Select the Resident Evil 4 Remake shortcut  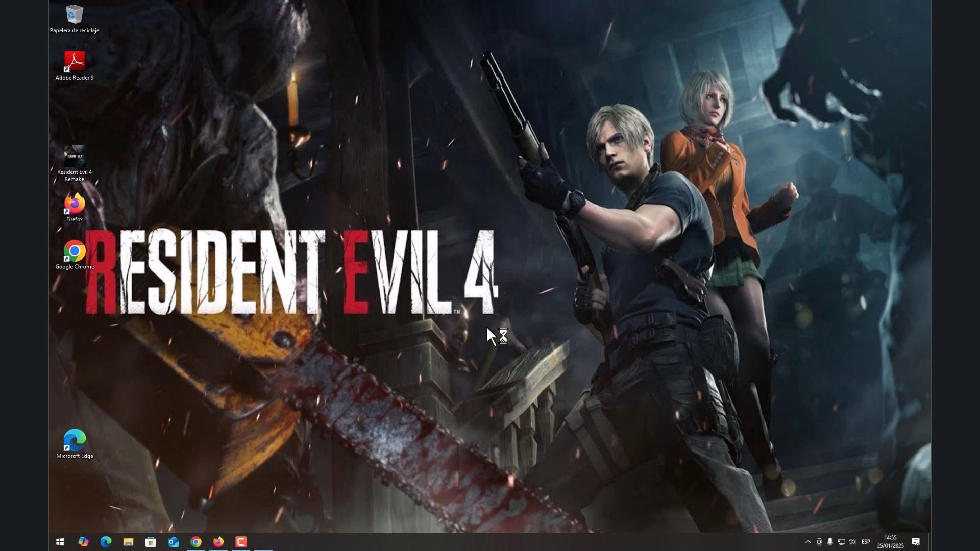pyautogui.click(x=75, y=164)
